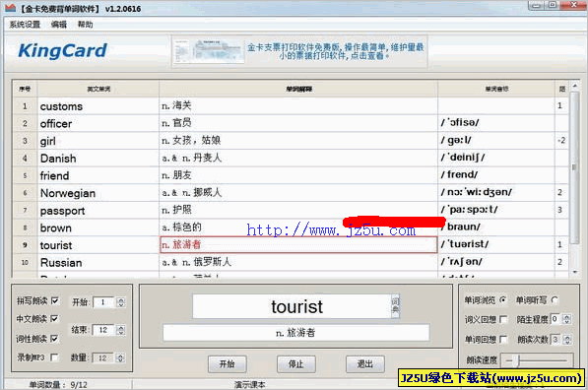Open the 系统设置 menu
The image size is (588, 390).
click(25, 25)
